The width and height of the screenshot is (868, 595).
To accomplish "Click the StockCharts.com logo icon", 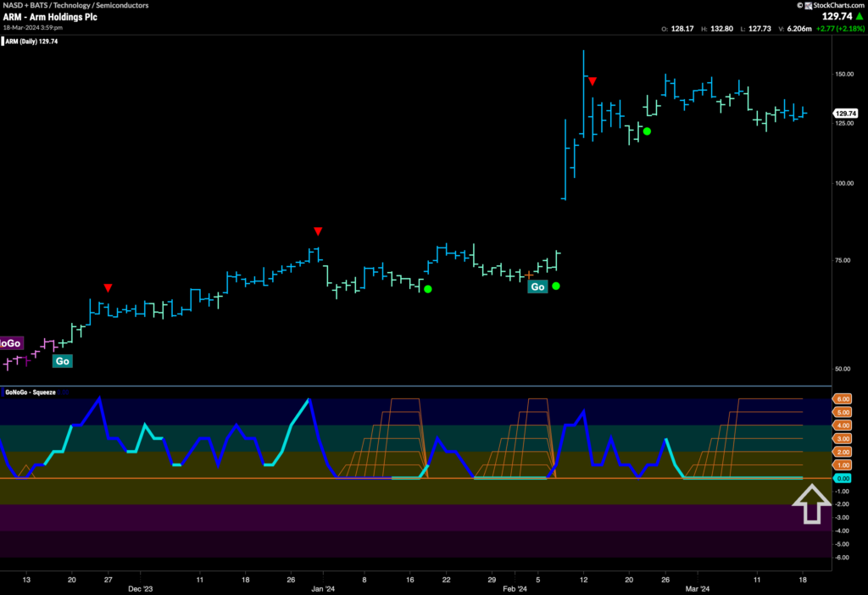I will [x=807, y=3].
